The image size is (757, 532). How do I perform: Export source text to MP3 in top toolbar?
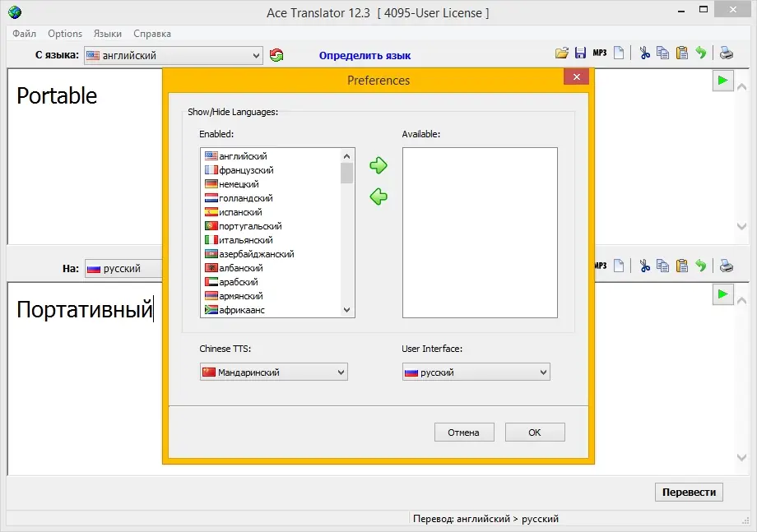click(600, 53)
